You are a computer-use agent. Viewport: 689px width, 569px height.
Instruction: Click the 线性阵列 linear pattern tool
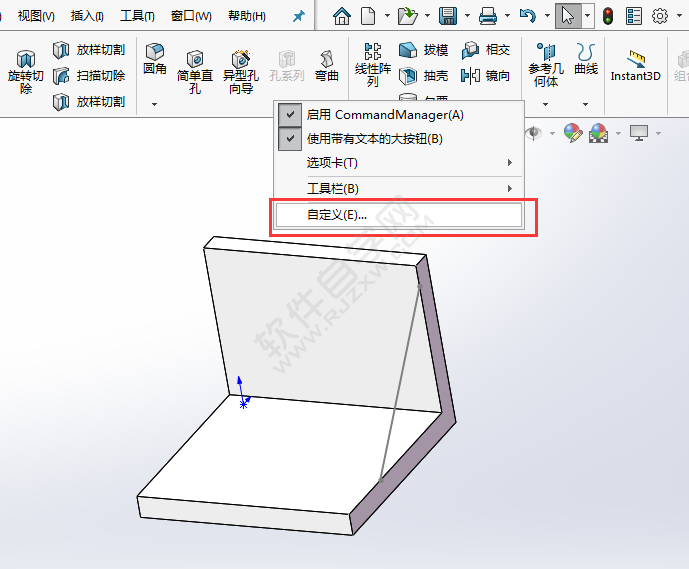pyautogui.click(x=373, y=65)
